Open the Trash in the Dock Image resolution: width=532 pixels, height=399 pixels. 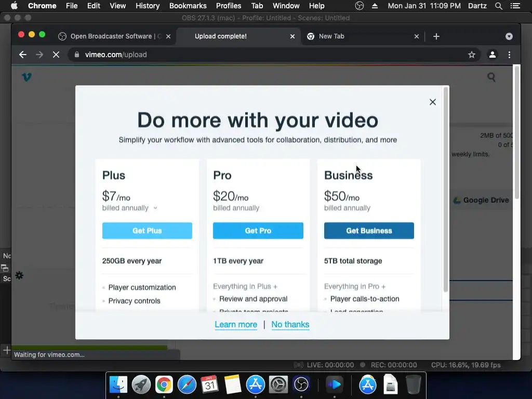pos(413,384)
